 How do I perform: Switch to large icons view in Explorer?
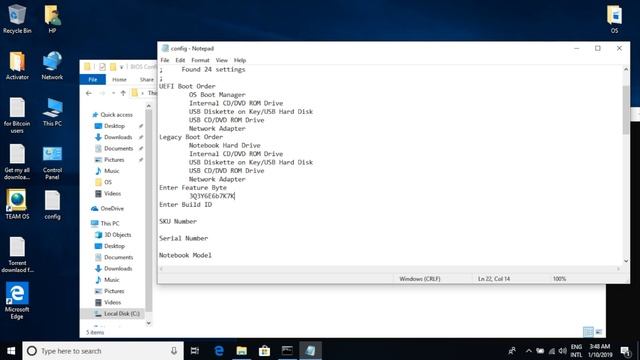point(598,332)
